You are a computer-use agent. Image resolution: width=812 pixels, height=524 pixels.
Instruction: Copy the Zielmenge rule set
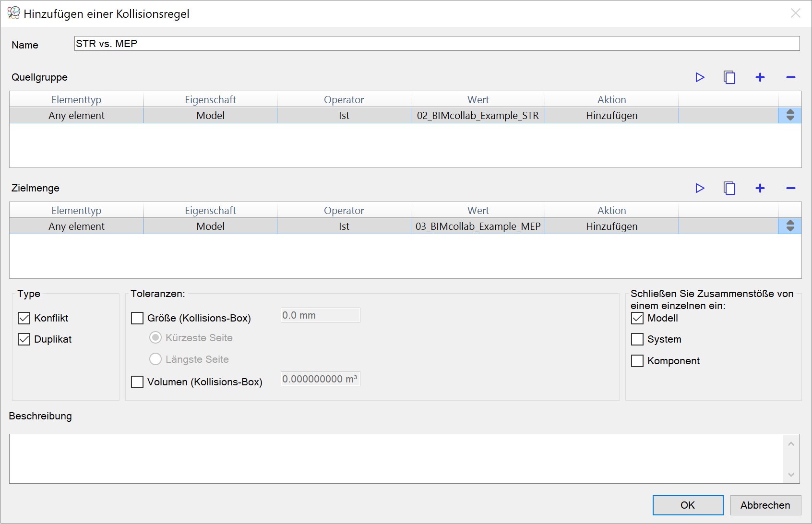(x=729, y=188)
